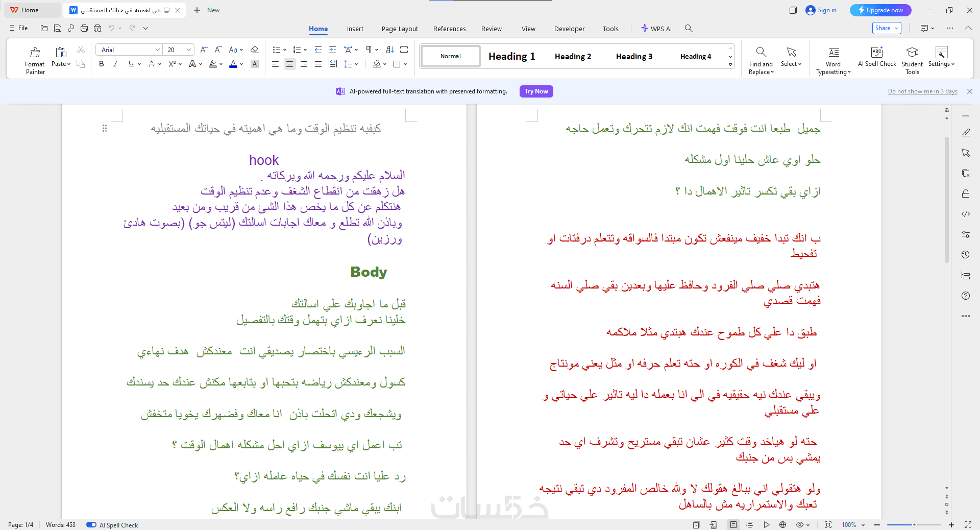Switch to Print Layout view
Image resolution: width=980 pixels, height=530 pixels.
[733, 525]
